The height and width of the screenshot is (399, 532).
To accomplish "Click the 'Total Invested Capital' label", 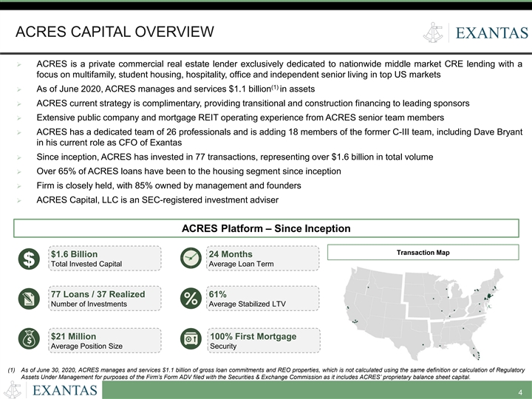I will pyautogui.click(x=86, y=264).
